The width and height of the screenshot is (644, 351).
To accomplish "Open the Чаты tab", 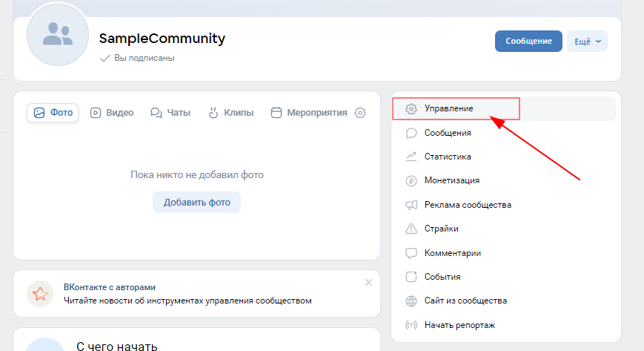I will pyautogui.click(x=170, y=113).
